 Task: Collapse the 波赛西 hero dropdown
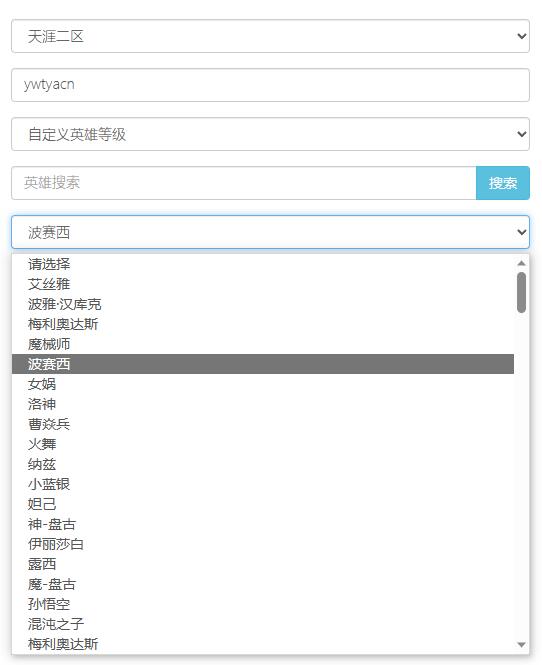pyautogui.click(x=270, y=232)
